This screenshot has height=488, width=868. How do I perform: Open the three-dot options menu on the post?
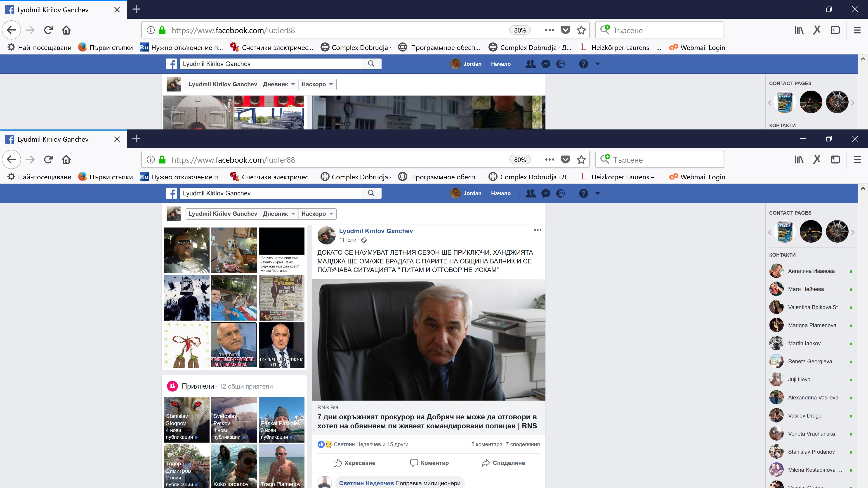click(x=538, y=230)
